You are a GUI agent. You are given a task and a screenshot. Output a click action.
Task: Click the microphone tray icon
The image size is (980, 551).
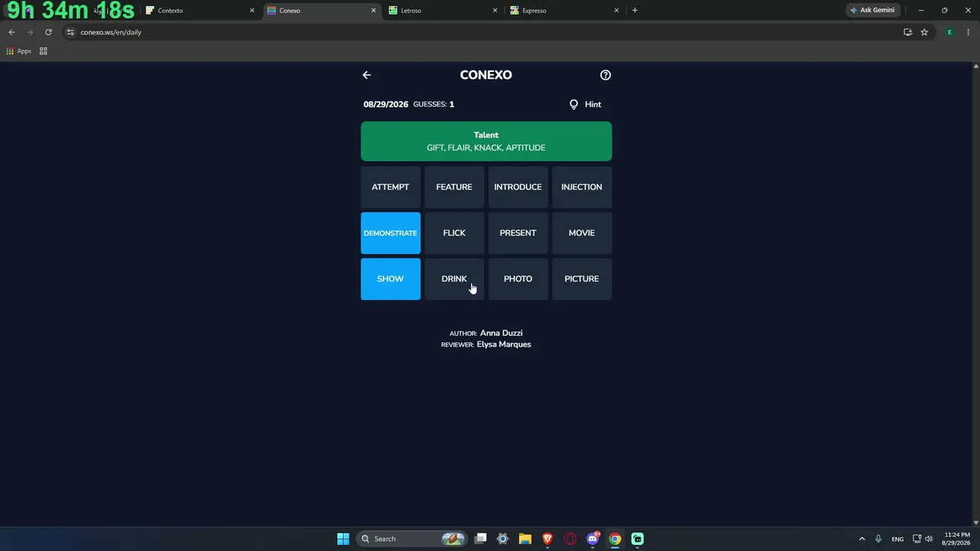point(878,539)
